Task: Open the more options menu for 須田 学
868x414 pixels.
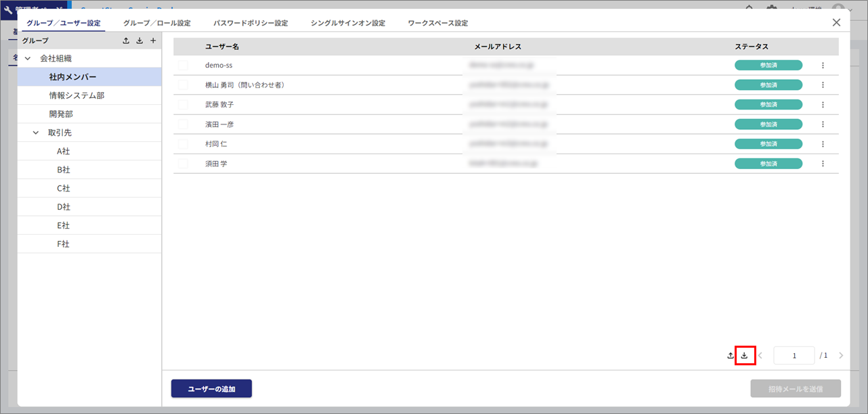Action: click(823, 164)
